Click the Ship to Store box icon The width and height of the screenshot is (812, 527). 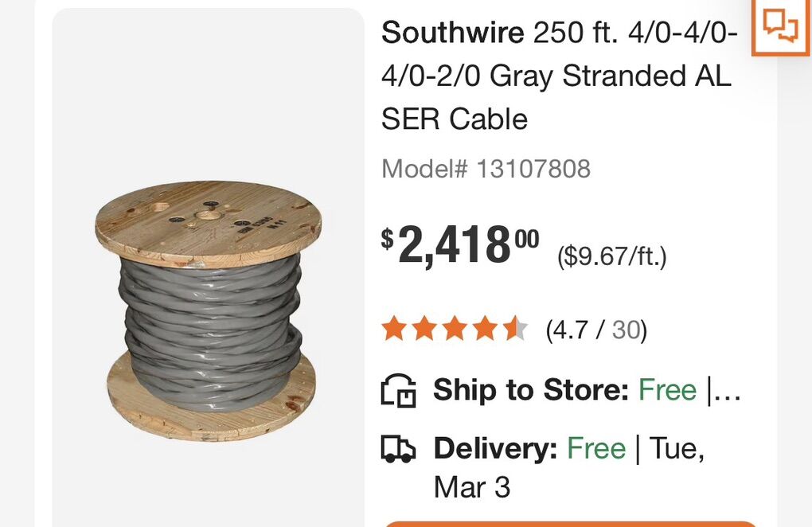coord(399,391)
